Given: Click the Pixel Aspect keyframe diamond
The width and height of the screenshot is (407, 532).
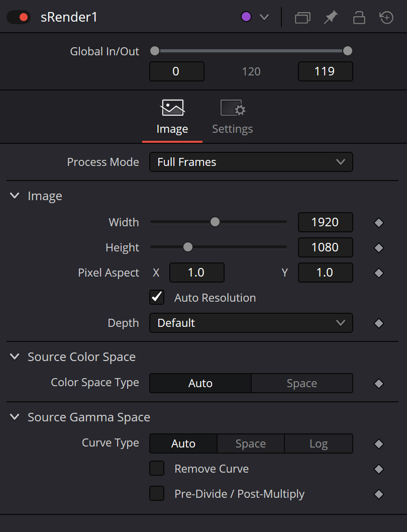Looking at the screenshot, I should (x=379, y=273).
